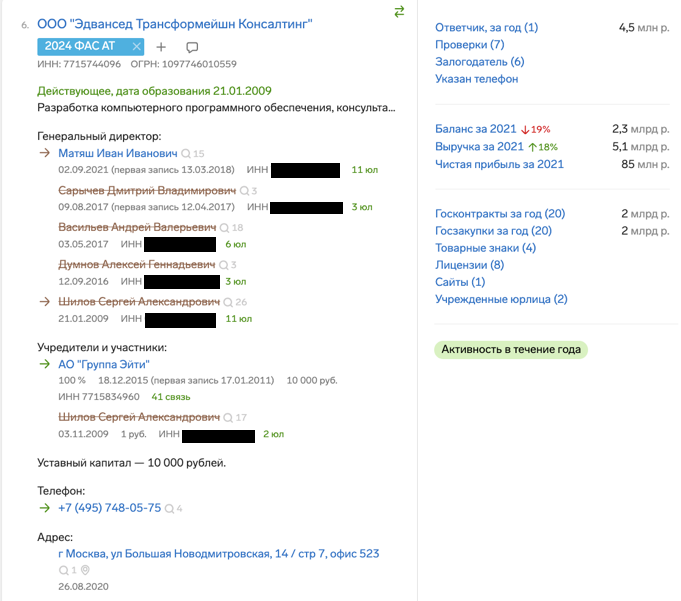Click arrow beside director Шилов Сергей Александрович
The height and width of the screenshot is (601, 681).
coord(44,301)
